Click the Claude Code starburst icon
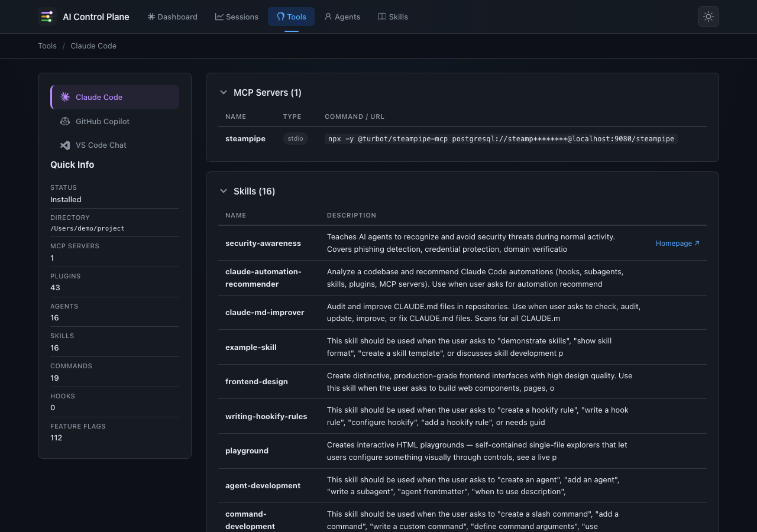 (x=65, y=97)
